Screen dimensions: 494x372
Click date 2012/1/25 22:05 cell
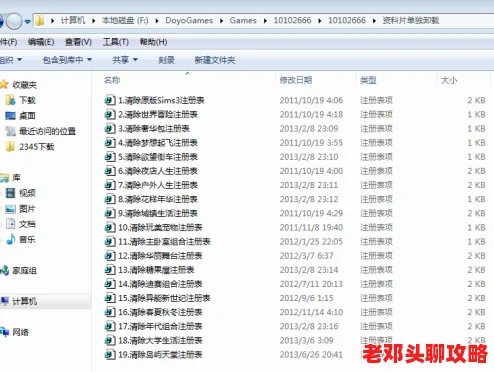311,241
